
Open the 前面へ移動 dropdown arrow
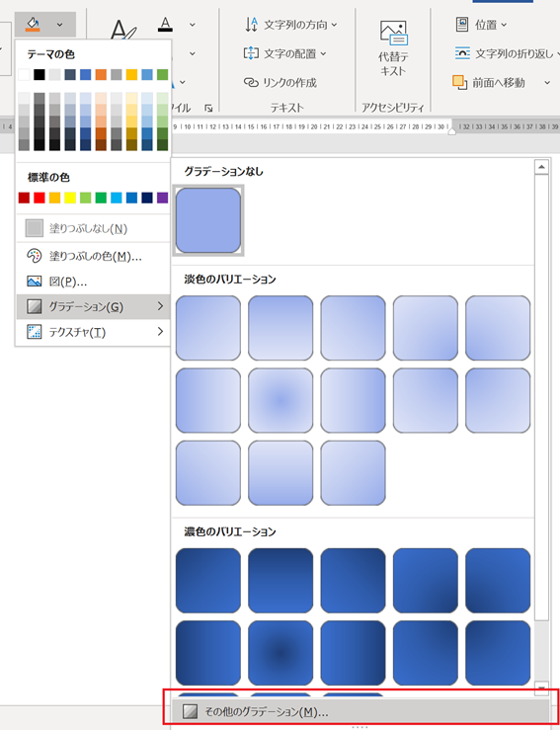click(x=547, y=83)
